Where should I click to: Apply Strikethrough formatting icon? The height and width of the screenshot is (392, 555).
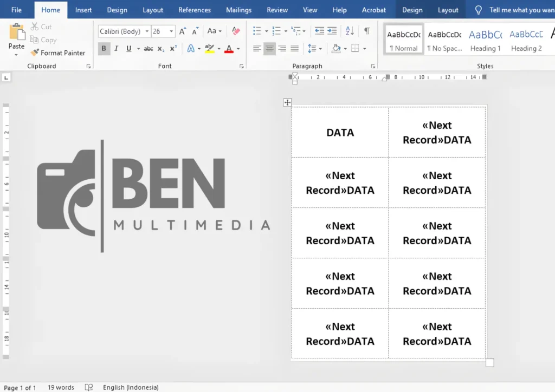149,49
